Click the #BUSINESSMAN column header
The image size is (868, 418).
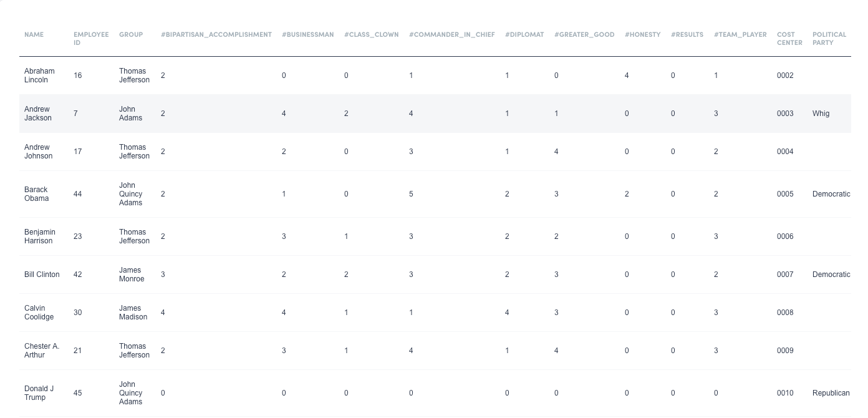[307, 35]
